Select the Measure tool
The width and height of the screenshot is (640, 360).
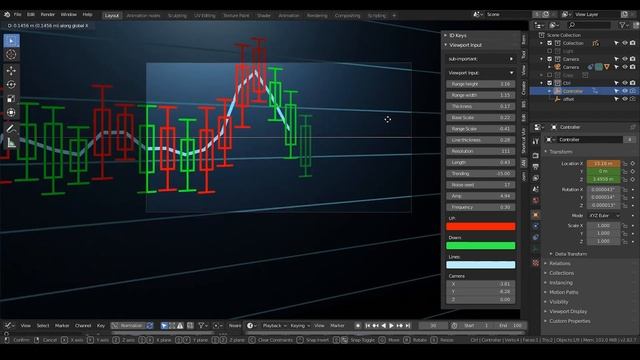[x=11, y=142]
